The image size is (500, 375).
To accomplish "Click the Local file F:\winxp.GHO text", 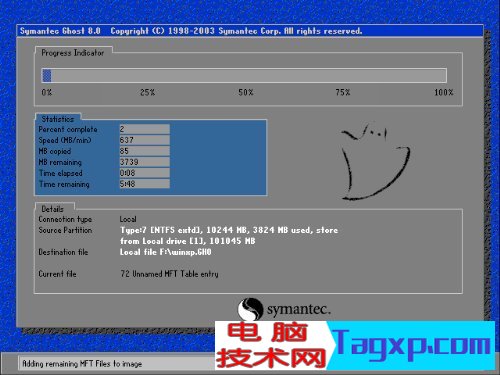I will 166,252.
